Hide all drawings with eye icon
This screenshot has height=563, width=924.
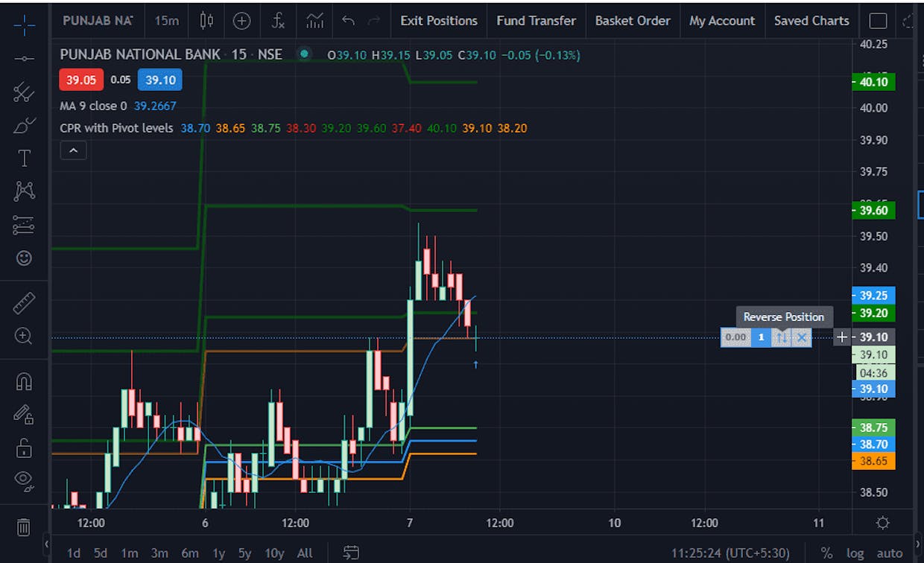pos(24,481)
